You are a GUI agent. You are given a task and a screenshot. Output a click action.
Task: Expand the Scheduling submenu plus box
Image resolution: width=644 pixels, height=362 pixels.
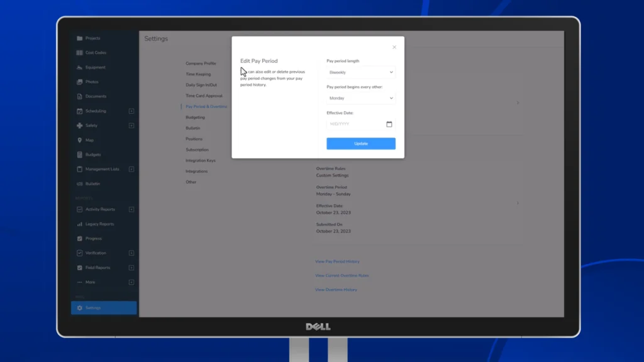tap(131, 111)
